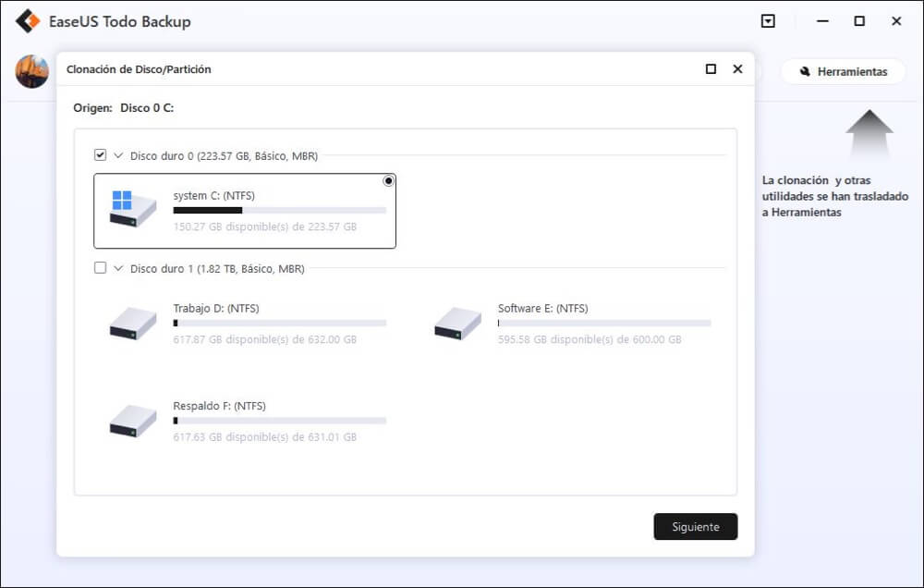
Task: Select the "Software E: (NTFS)" label
Action: point(542,309)
